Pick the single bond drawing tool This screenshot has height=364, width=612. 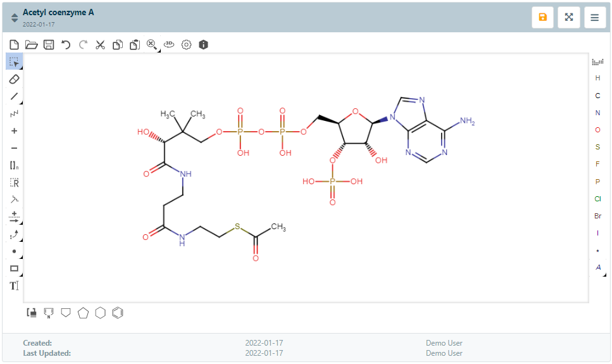pos(15,96)
